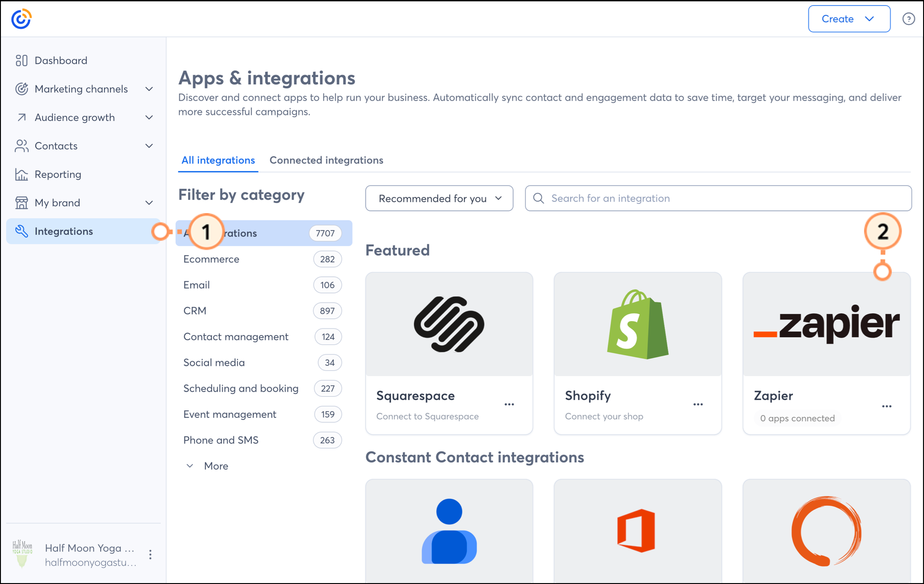Open the Microsoft Office integration card
The height and width of the screenshot is (584, 924).
(638, 531)
